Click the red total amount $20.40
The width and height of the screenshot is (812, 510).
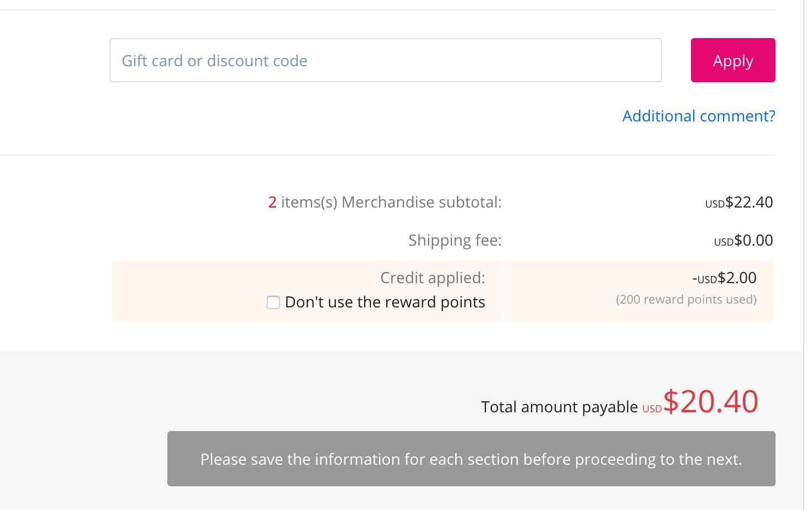pos(710,402)
